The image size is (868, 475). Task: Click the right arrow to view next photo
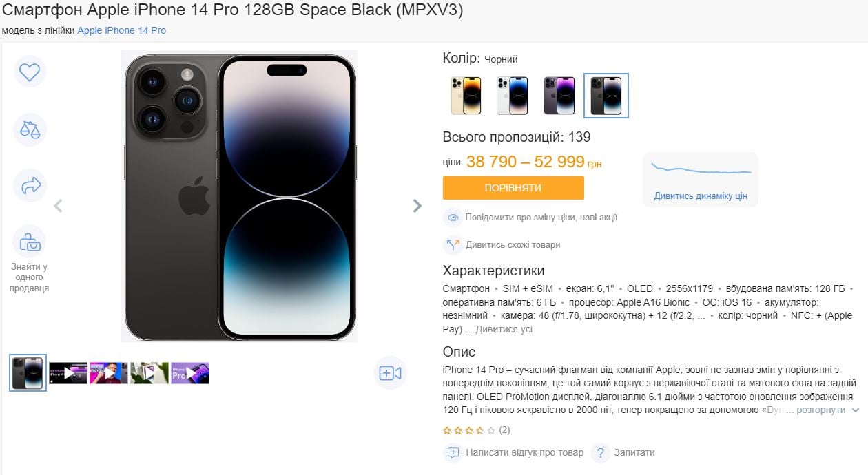pos(417,205)
